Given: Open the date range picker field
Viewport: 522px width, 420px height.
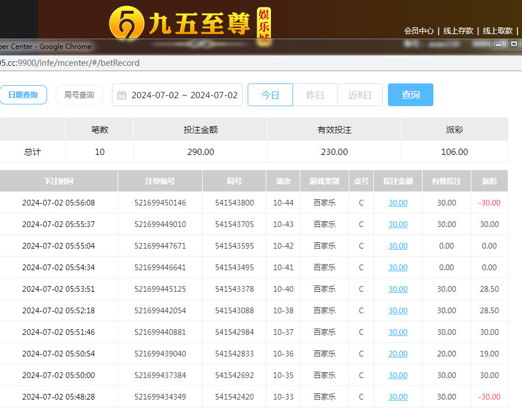Looking at the screenshot, I should pos(184,95).
